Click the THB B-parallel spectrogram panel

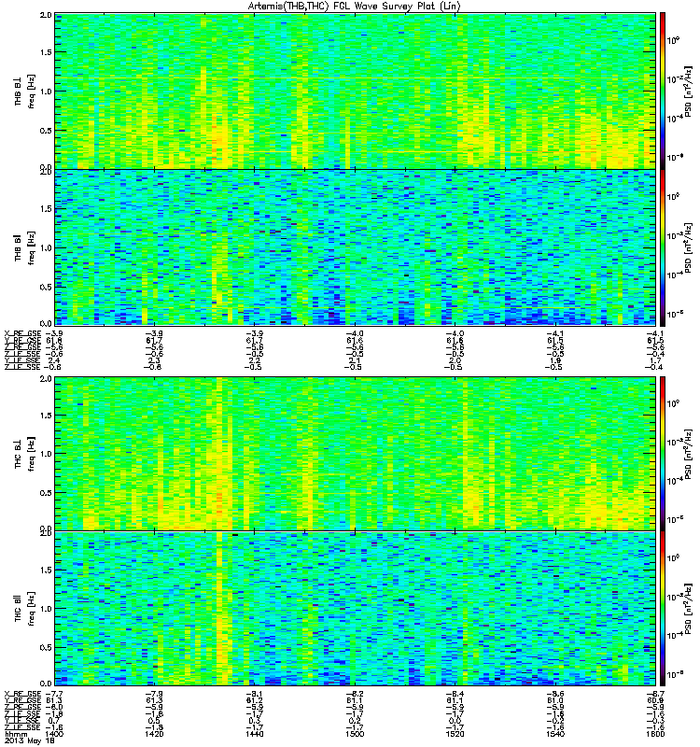[x=356, y=247]
